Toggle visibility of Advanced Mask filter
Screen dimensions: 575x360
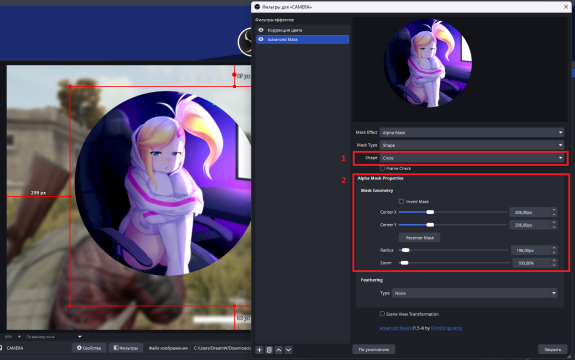click(x=261, y=39)
